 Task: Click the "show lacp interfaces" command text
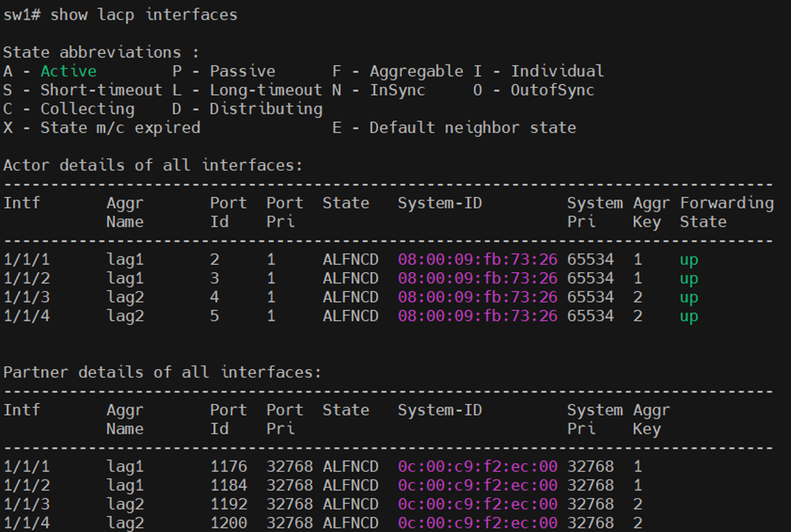(x=144, y=15)
